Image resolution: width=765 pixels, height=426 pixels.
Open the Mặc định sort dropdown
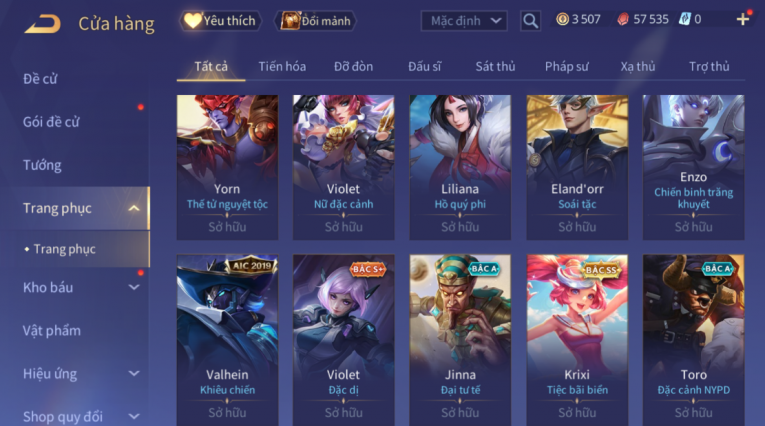(464, 21)
